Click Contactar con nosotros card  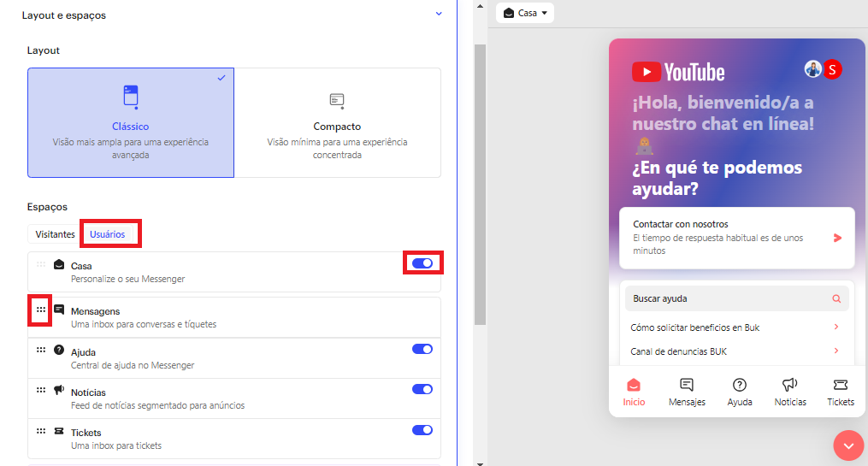(736, 237)
